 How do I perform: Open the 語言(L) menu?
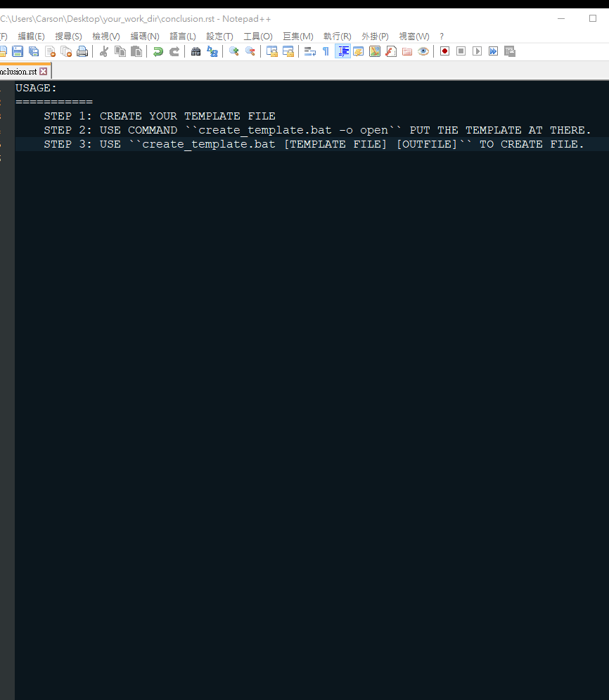pos(182,36)
